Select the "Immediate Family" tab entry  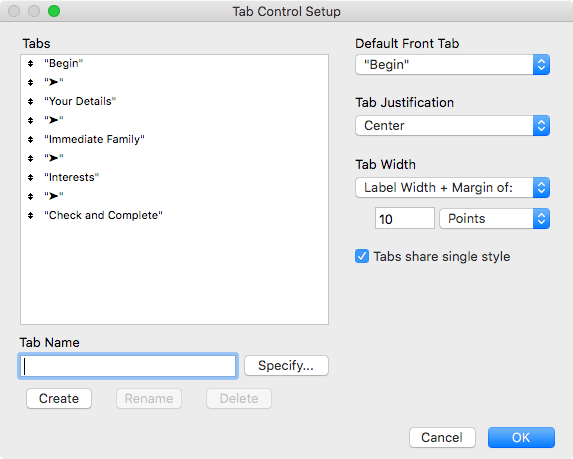[94, 139]
